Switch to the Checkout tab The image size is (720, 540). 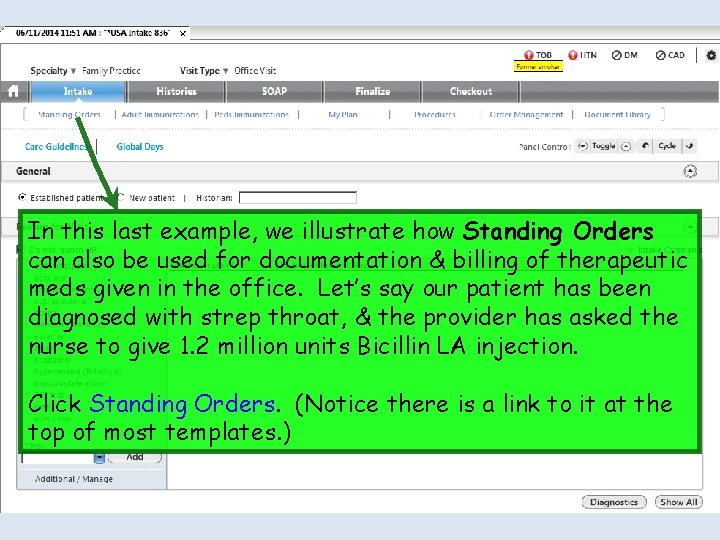(471, 91)
